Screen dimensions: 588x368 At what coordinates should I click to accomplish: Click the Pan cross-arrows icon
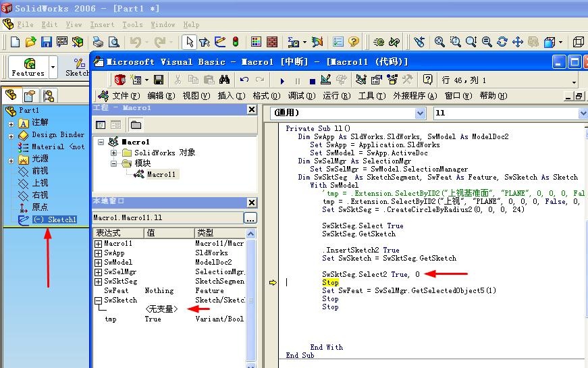point(518,42)
